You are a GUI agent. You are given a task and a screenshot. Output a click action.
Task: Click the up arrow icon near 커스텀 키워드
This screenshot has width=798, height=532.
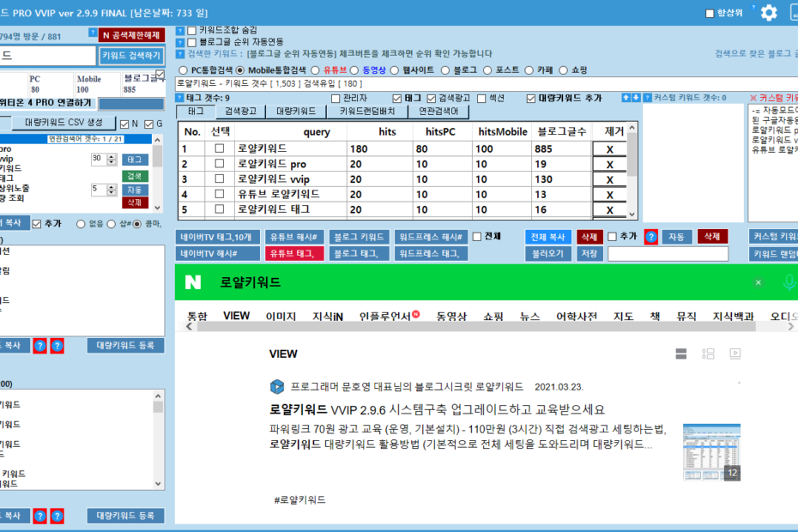coord(626,98)
